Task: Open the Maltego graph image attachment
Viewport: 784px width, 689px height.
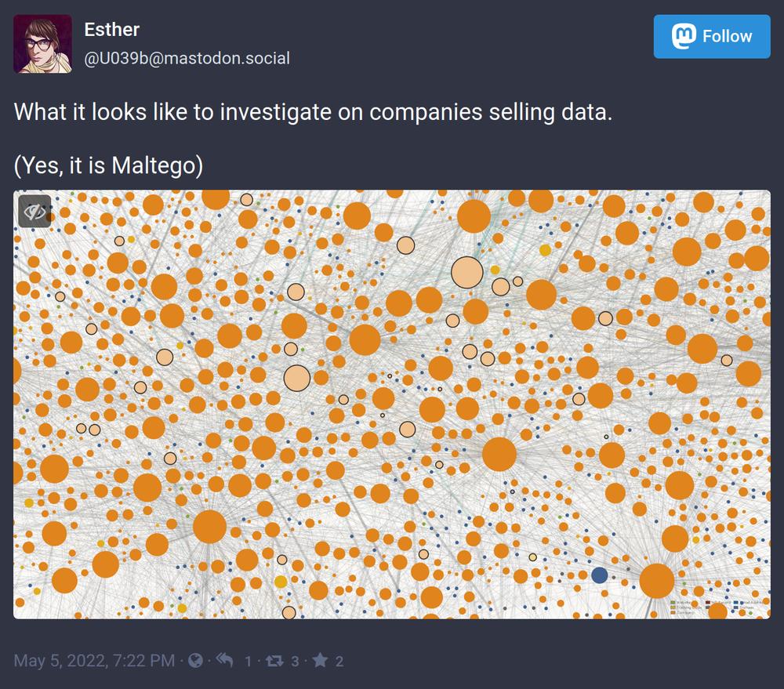Action: (x=392, y=404)
